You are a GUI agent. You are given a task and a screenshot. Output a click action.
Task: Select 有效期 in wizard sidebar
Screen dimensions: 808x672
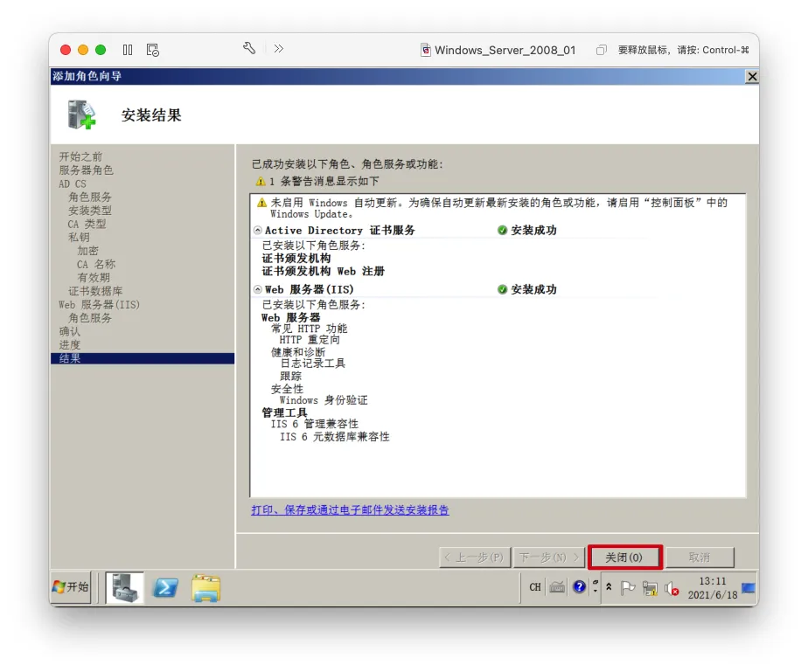click(94, 278)
